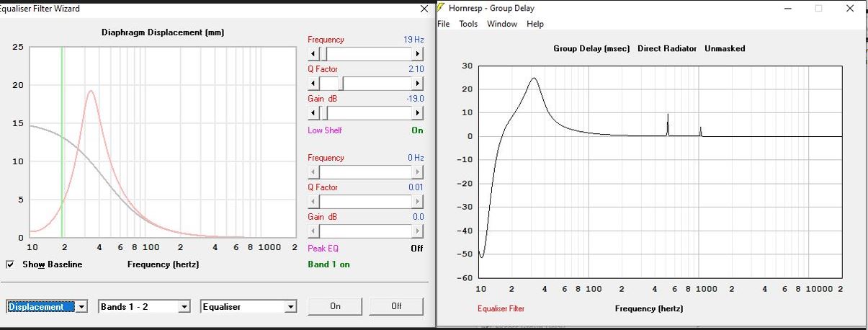Open the Help menu in Hornresp

(x=535, y=24)
